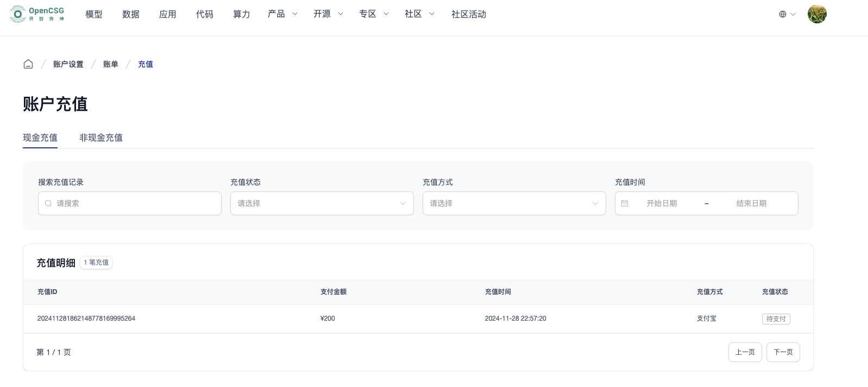Screen dimensions: 868x387
Task: Click the calendar icon in date range
Action: tap(625, 203)
